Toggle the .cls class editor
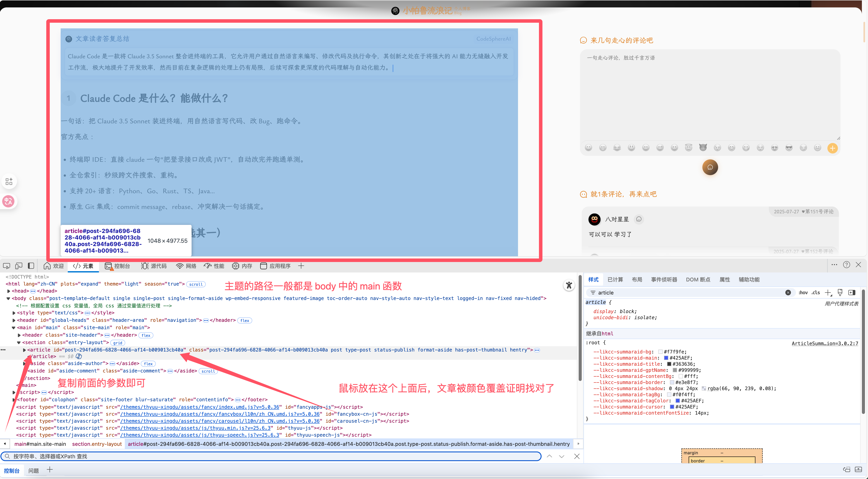The image size is (868, 479). coord(816,293)
